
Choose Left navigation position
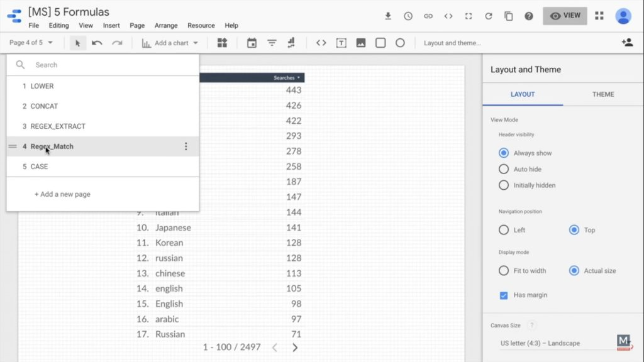pyautogui.click(x=504, y=230)
